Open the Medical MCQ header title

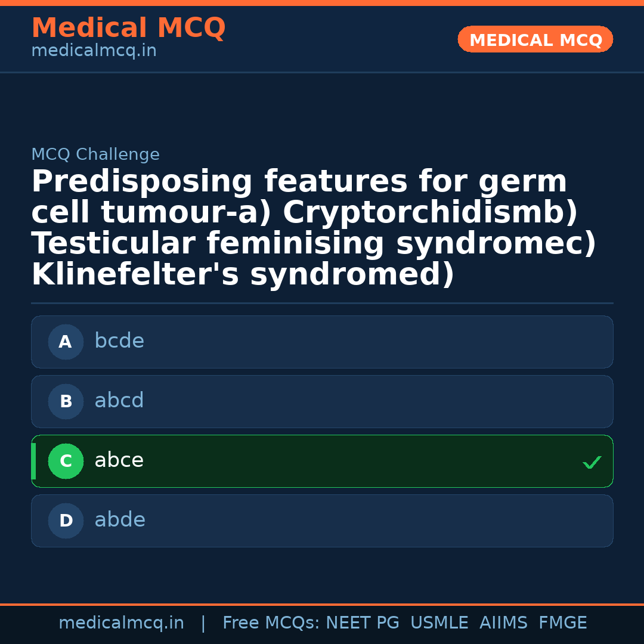pos(128,28)
